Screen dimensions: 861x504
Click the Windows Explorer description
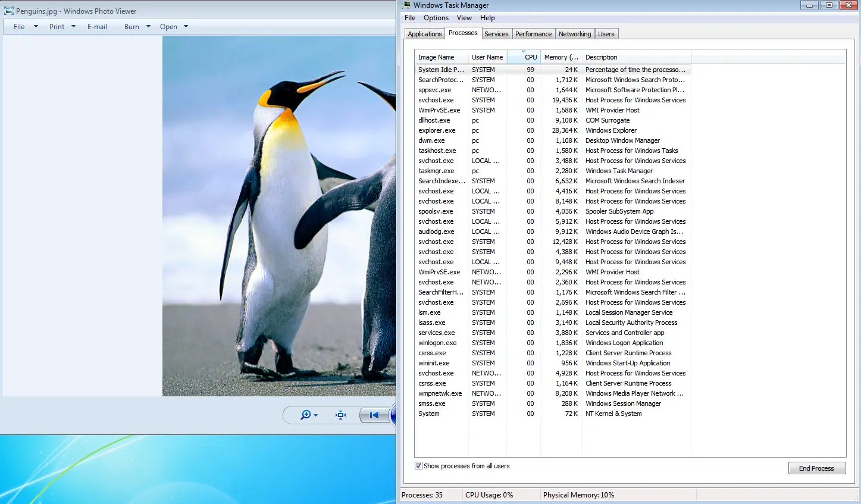(x=611, y=130)
